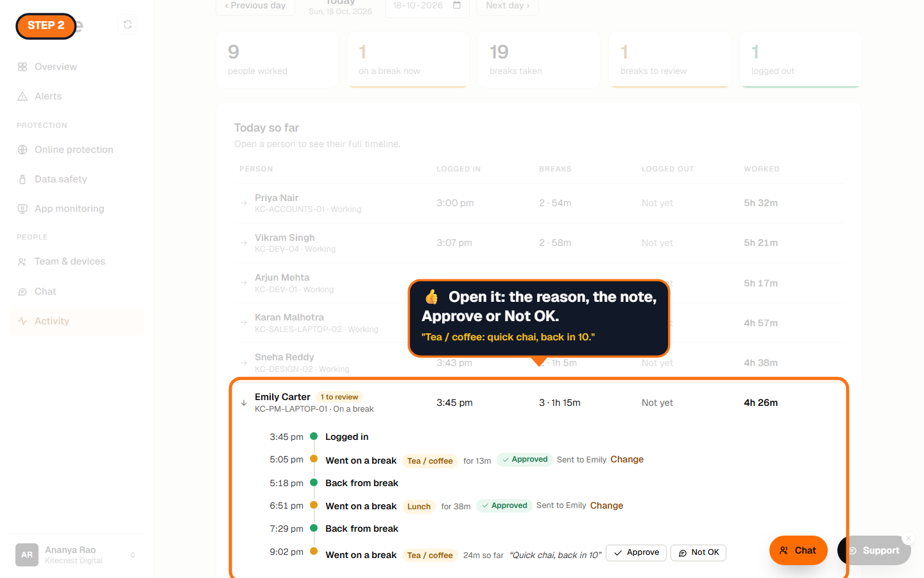Approve the 9:02 pm break
Image resolution: width=924 pixels, height=578 pixels.
coord(636,552)
